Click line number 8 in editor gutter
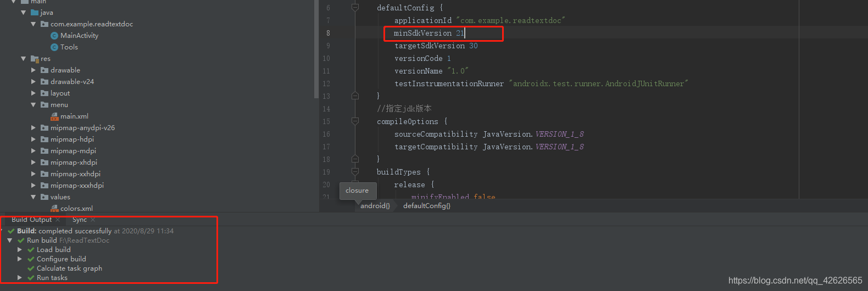The height and width of the screenshot is (291, 868). click(328, 33)
